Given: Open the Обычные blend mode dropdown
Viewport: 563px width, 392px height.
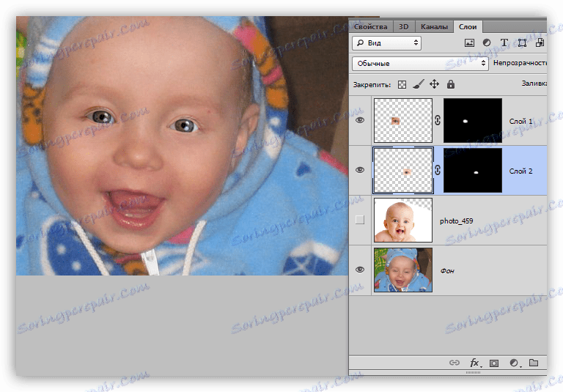Looking at the screenshot, I should 420,64.
